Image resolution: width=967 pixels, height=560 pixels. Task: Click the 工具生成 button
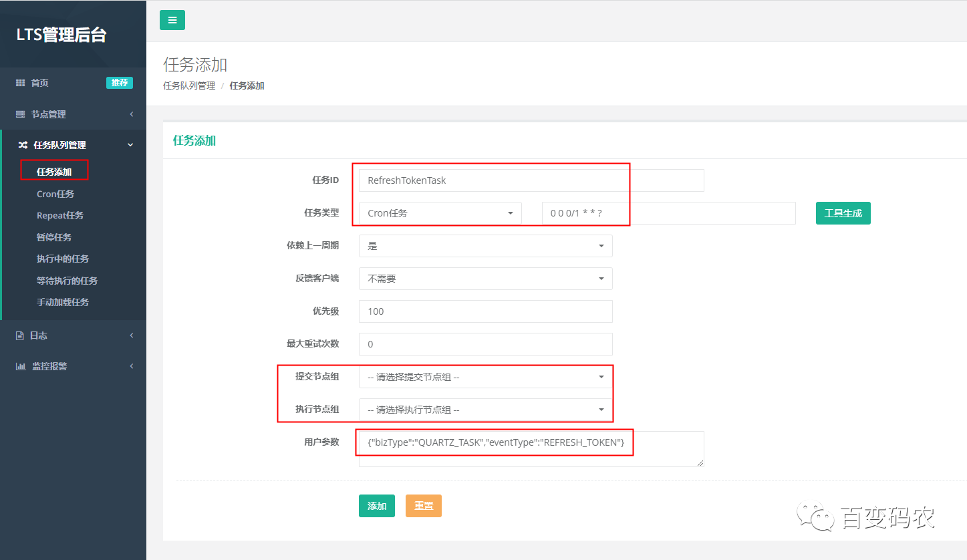843,213
